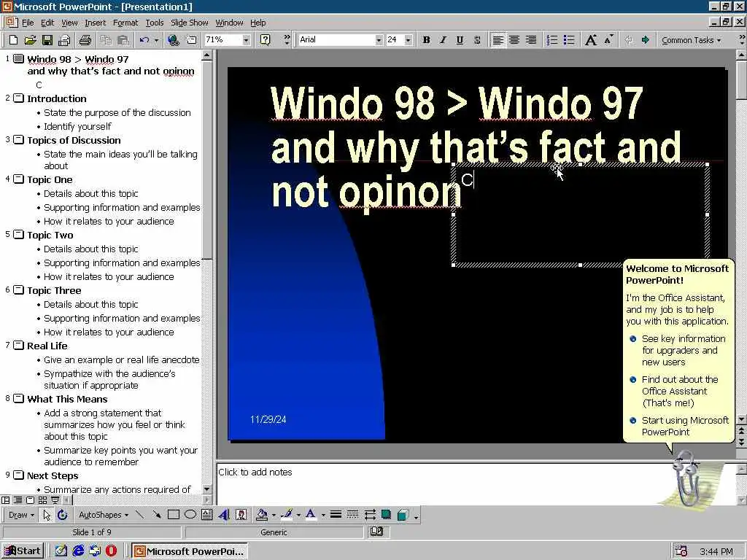
Task: Toggle Bold formatting
Action: click(x=426, y=40)
